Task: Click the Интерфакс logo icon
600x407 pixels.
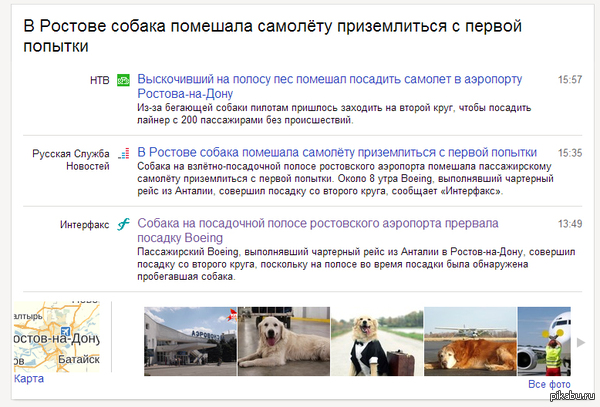Action: click(124, 224)
